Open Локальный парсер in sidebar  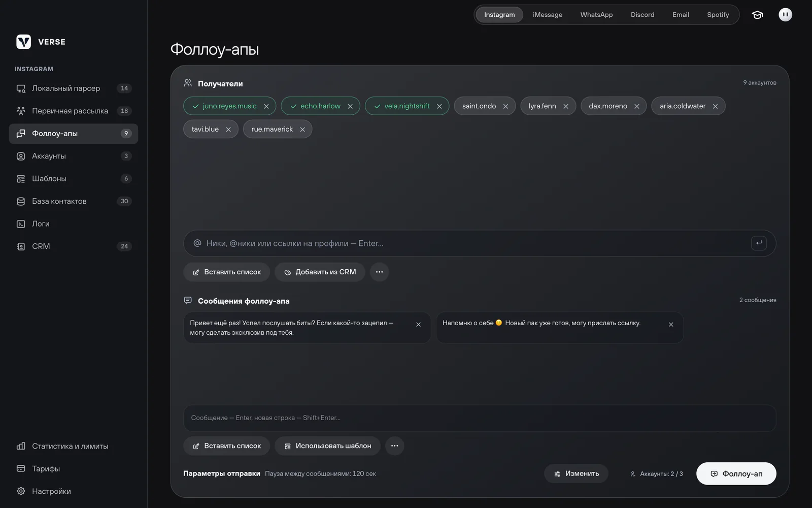(74, 88)
